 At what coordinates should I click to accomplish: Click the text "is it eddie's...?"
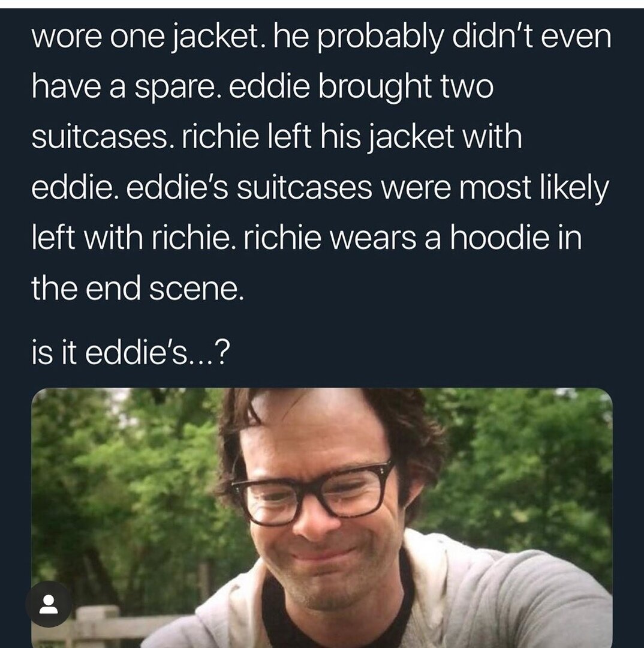(130, 354)
